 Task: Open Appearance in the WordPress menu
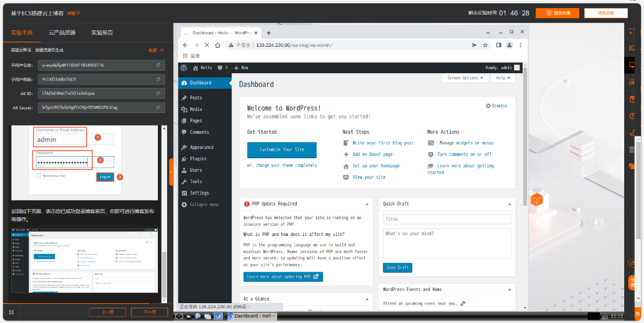click(205, 148)
